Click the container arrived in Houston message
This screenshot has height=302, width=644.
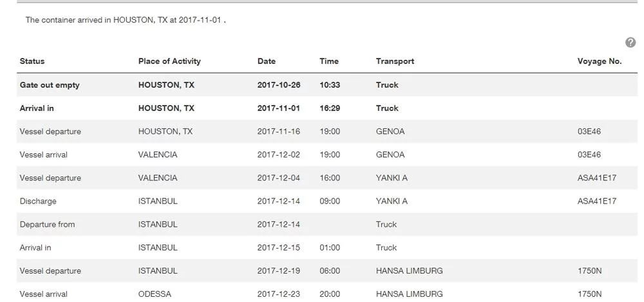pyautogui.click(x=126, y=20)
